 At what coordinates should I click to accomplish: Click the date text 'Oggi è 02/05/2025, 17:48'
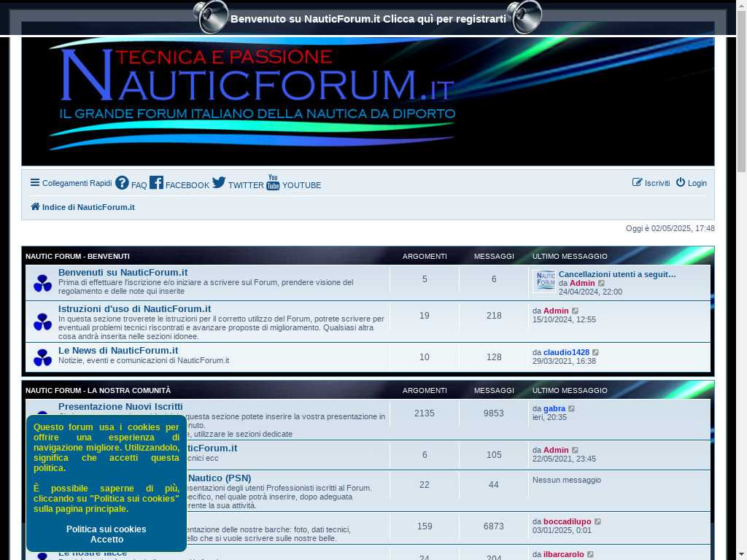click(670, 228)
